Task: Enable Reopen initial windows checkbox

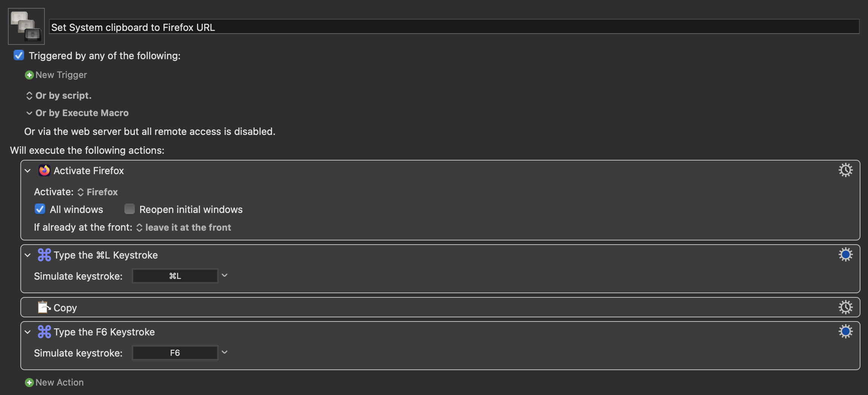Action: (x=129, y=209)
